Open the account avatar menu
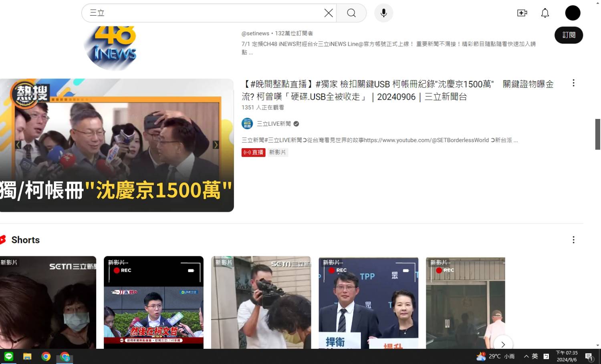 pyautogui.click(x=573, y=13)
